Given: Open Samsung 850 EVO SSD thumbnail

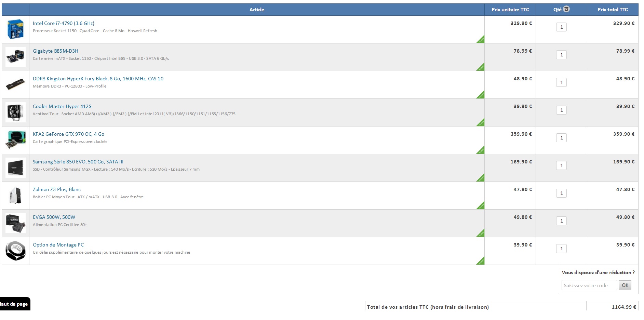Looking at the screenshot, I should coord(15,168).
